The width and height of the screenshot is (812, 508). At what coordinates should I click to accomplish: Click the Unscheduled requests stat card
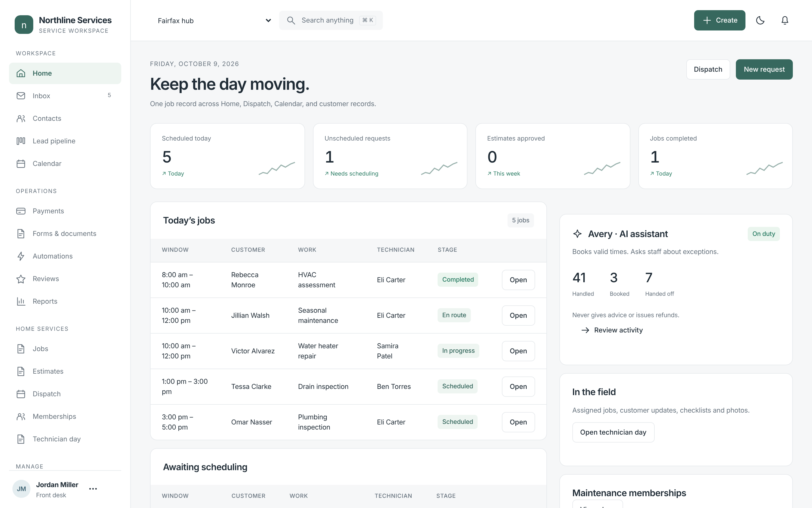(x=390, y=156)
